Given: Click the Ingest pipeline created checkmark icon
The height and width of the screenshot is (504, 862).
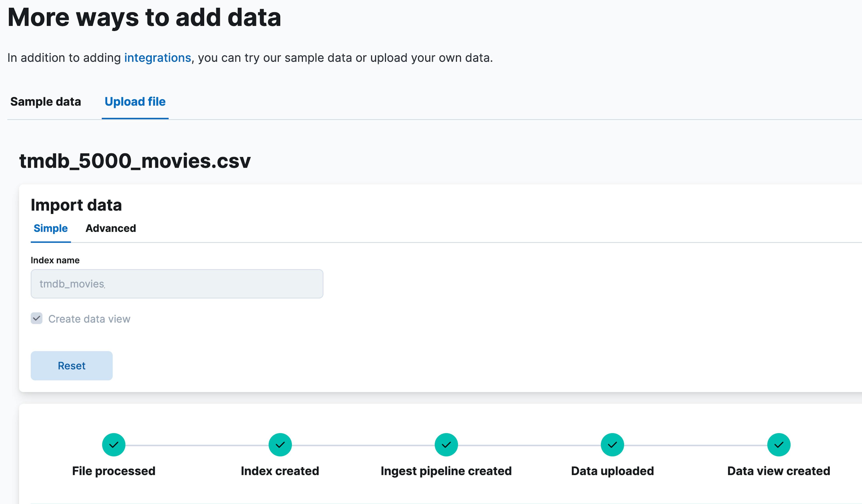Looking at the screenshot, I should coord(446,445).
